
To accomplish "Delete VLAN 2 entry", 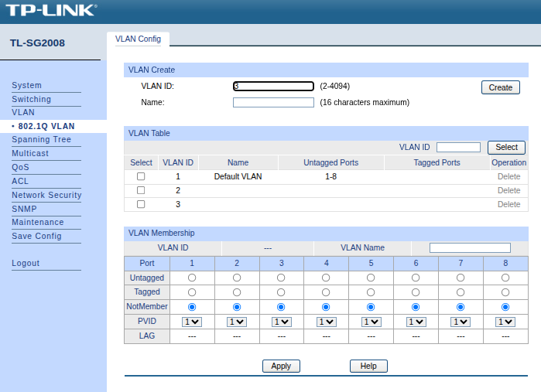I will 508,190.
